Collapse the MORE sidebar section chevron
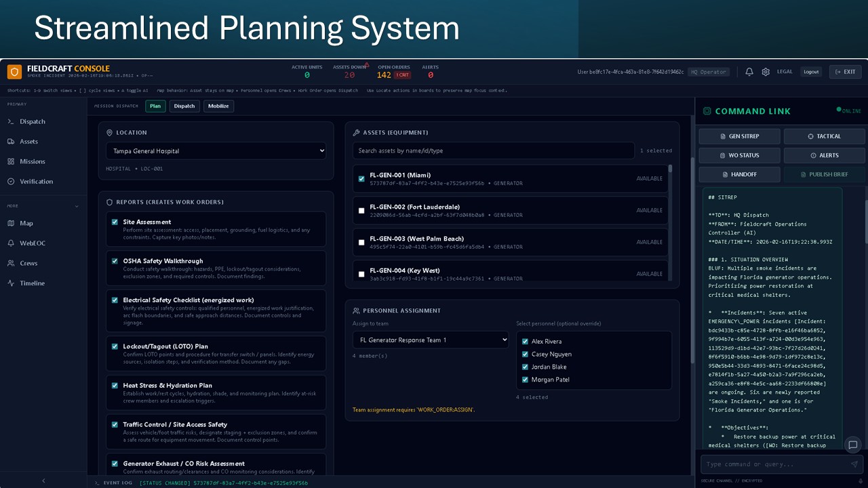This screenshot has height=488, width=868. pyautogui.click(x=77, y=206)
